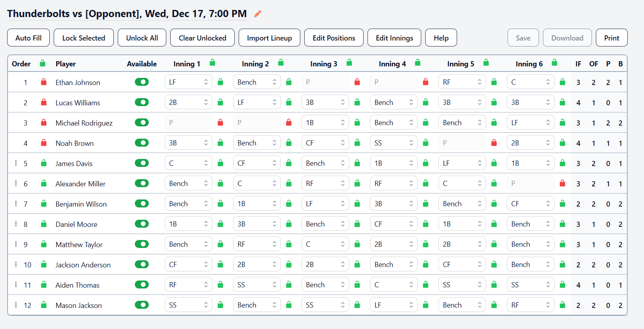Click green lock beside Noah Brown's Inning 1 position
Screen dimensions: 644x329
[x=220, y=142]
